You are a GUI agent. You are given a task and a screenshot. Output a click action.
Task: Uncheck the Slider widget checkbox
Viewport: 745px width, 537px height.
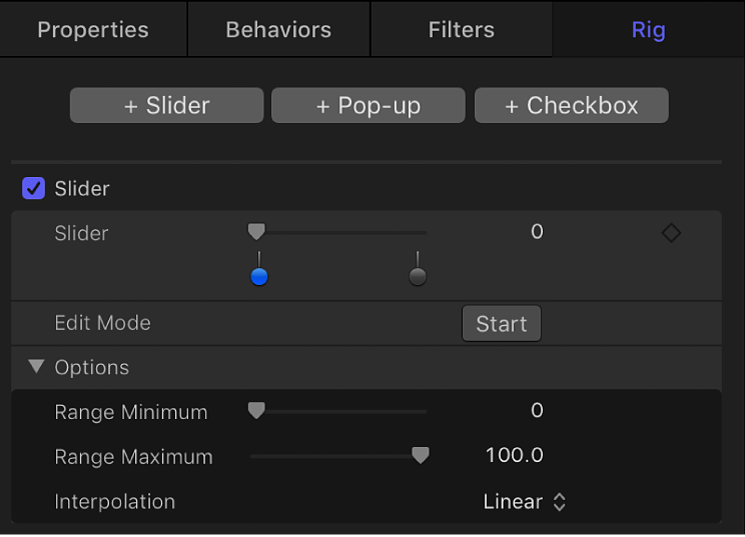34,188
